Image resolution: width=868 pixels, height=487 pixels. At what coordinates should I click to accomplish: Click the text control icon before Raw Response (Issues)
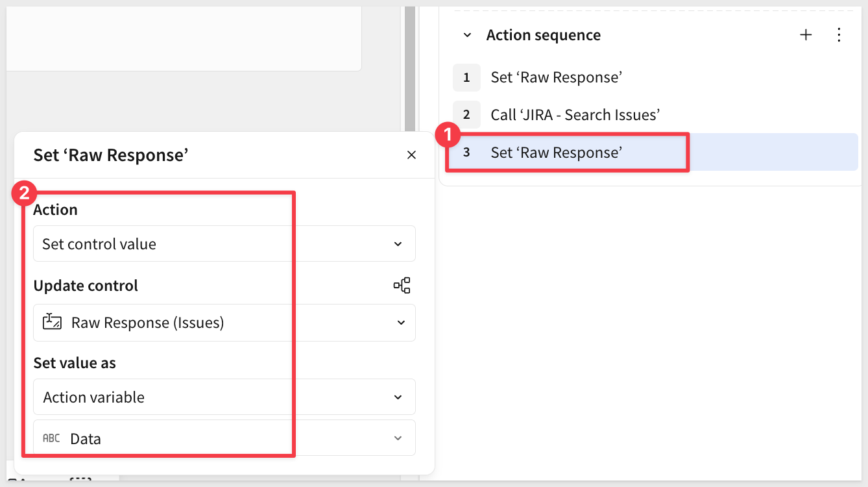pyautogui.click(x=52, y=322)
